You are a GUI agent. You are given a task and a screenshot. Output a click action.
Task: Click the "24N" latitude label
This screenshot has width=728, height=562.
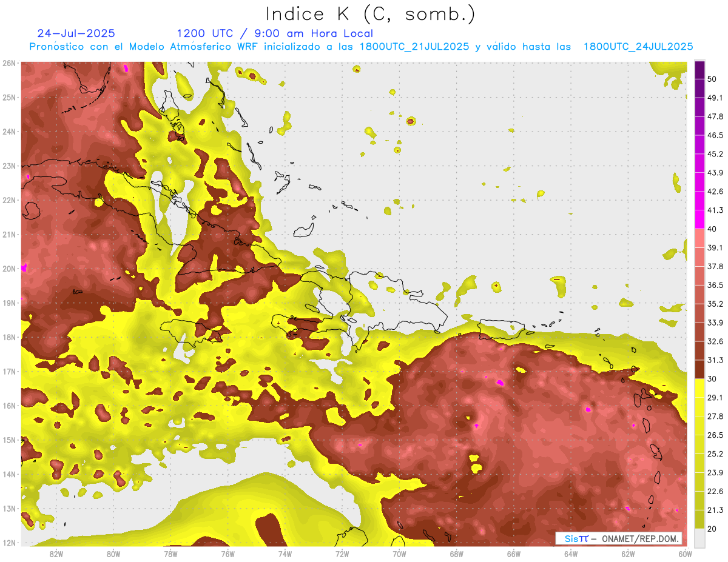coord(9,132)
